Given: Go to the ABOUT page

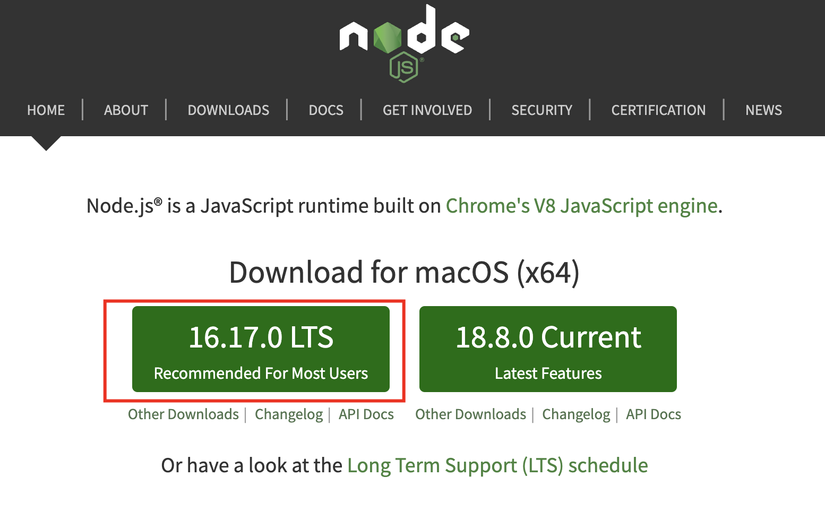Looking at the screenshot, I should pos(126,110).
